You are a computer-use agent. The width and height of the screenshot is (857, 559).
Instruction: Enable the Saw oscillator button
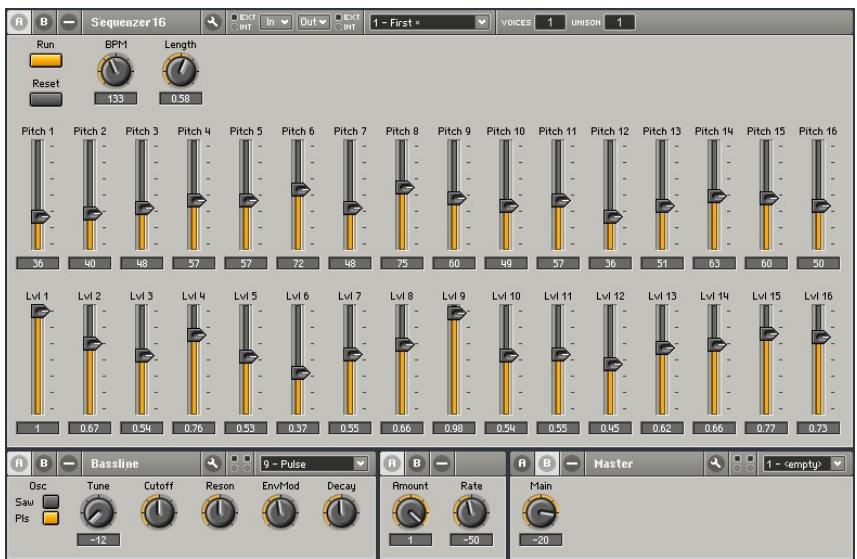click(51, 501)
